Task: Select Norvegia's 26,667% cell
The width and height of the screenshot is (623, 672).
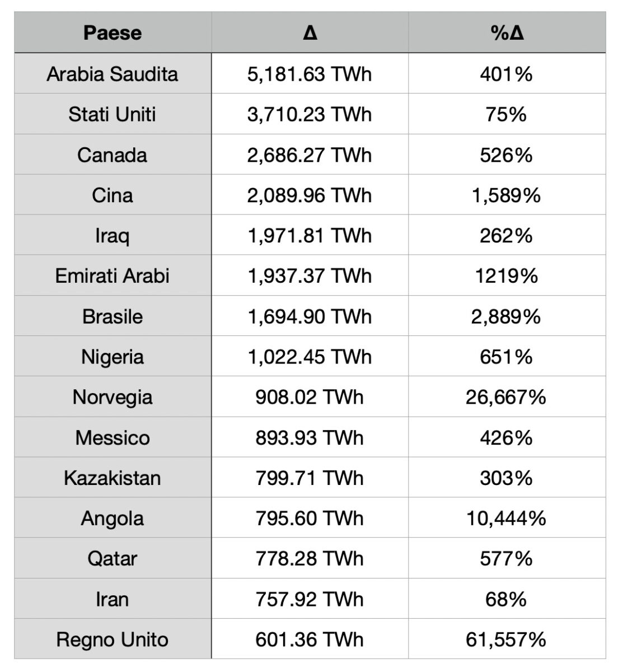Action: coord(507,396)
